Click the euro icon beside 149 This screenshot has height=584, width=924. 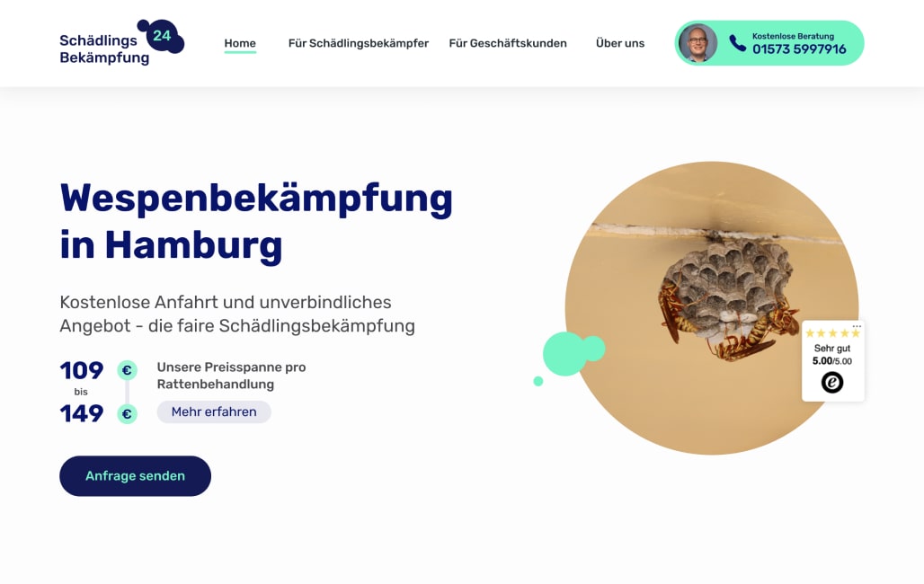coord(127,413)
